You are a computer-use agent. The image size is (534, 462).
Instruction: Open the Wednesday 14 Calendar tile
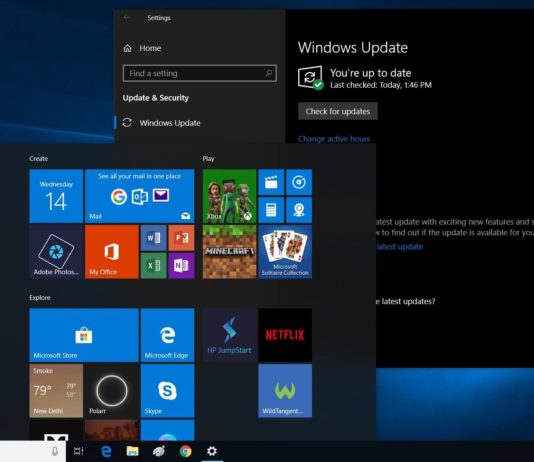(x=56, y=196)
